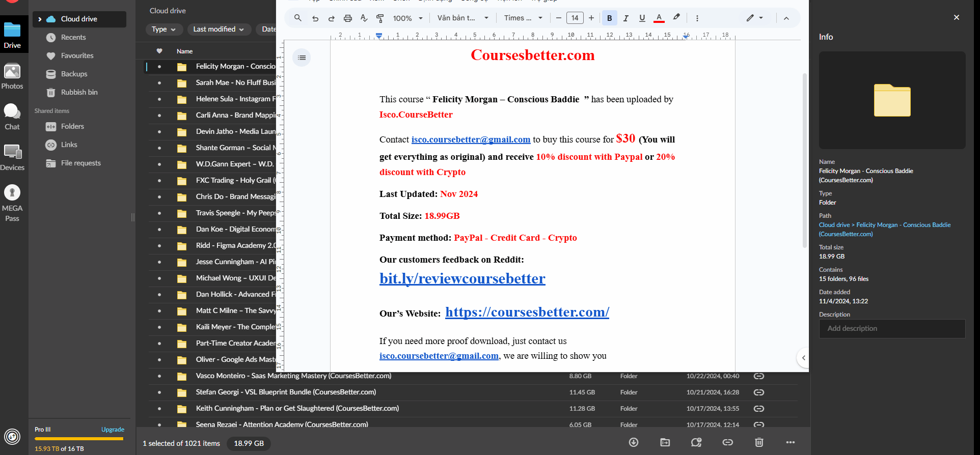Screen dimensions: 980x455
Task: Open the document outline icon
Action: point(302,58)
